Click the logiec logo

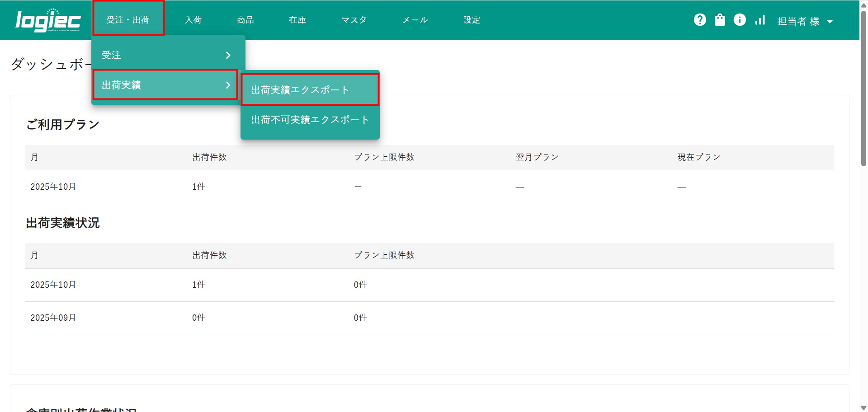[x=48, y=21]
